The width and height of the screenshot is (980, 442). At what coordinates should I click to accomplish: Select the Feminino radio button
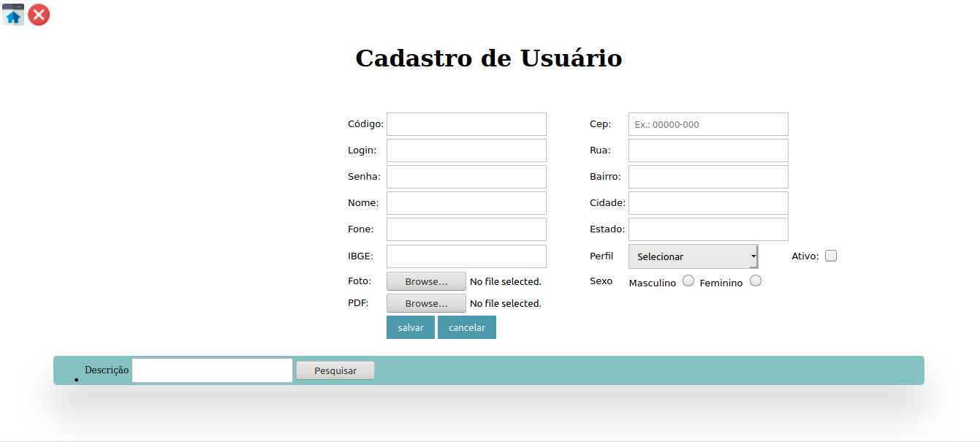(x=756, y=281)
